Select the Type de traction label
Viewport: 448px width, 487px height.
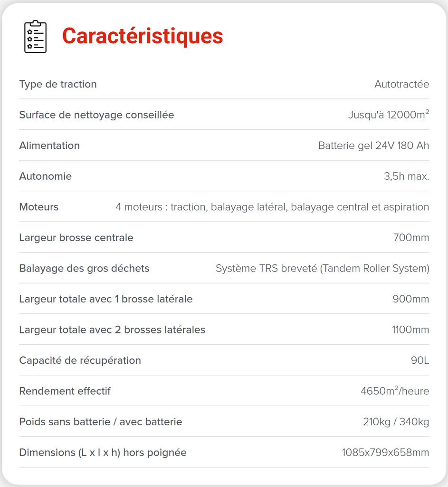[x=58, y=84]
